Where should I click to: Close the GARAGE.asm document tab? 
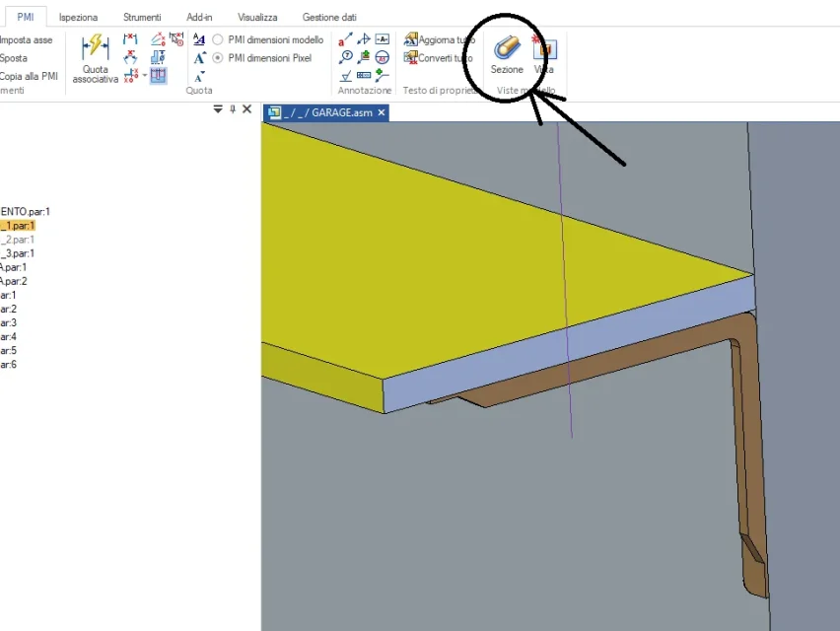click(382, 113)
